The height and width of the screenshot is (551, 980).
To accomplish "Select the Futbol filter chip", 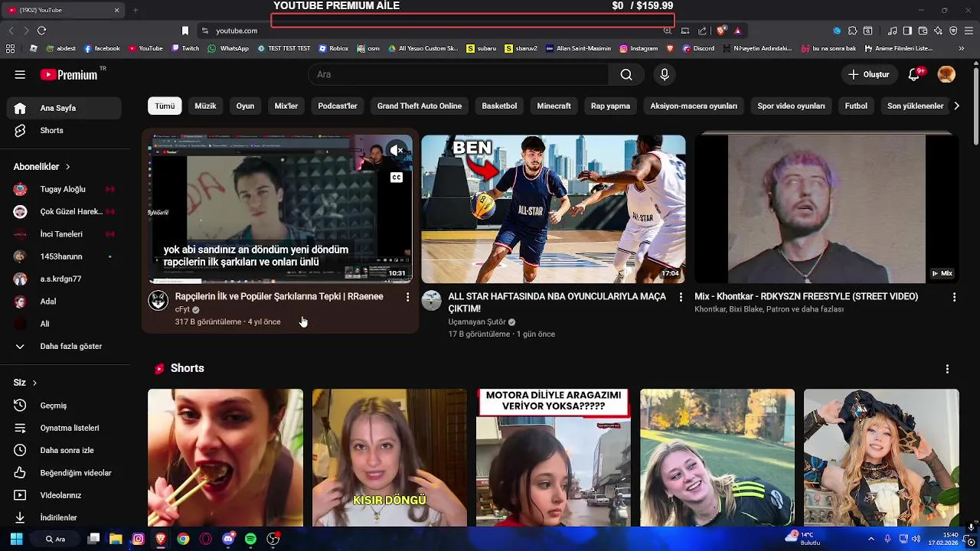I will pyautogui.click(x=856, y=106).
